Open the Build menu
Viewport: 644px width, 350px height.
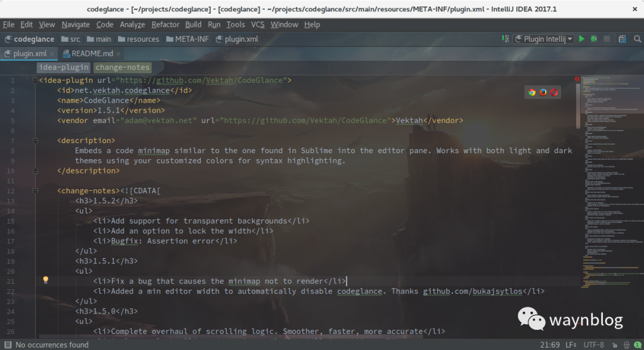(193, 24)
